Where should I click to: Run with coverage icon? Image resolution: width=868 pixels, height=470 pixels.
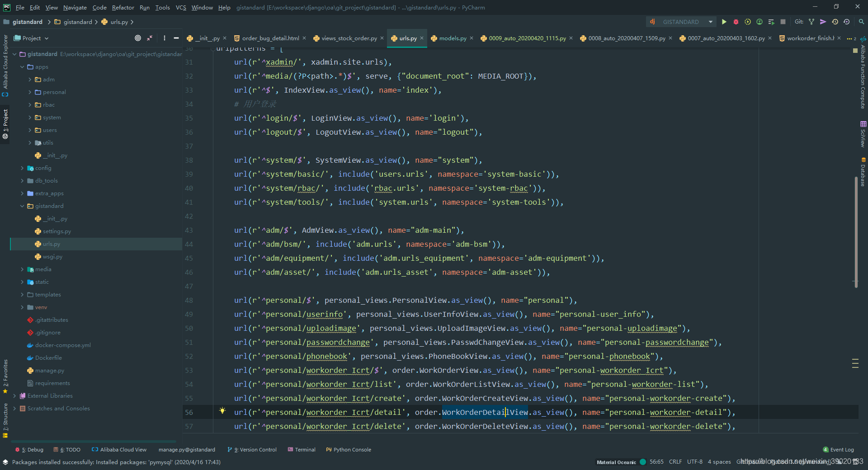click(x=748, y=22)
